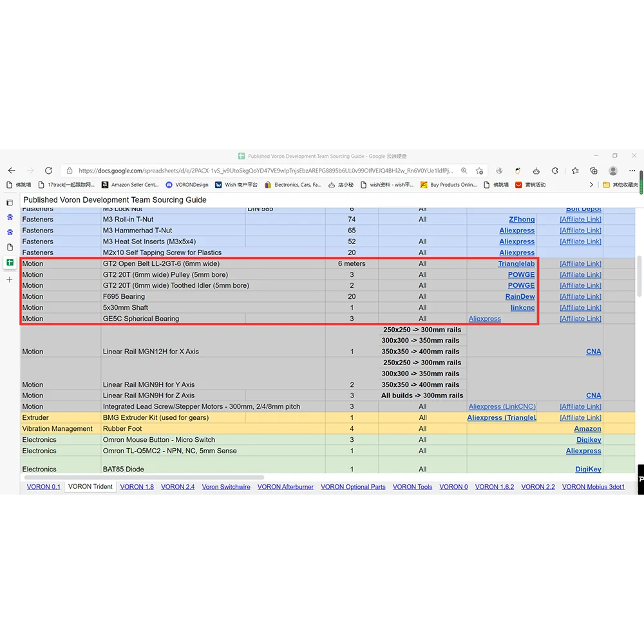
Task: Open the vertical tabs panel icon
Action: tap(10, 202)
